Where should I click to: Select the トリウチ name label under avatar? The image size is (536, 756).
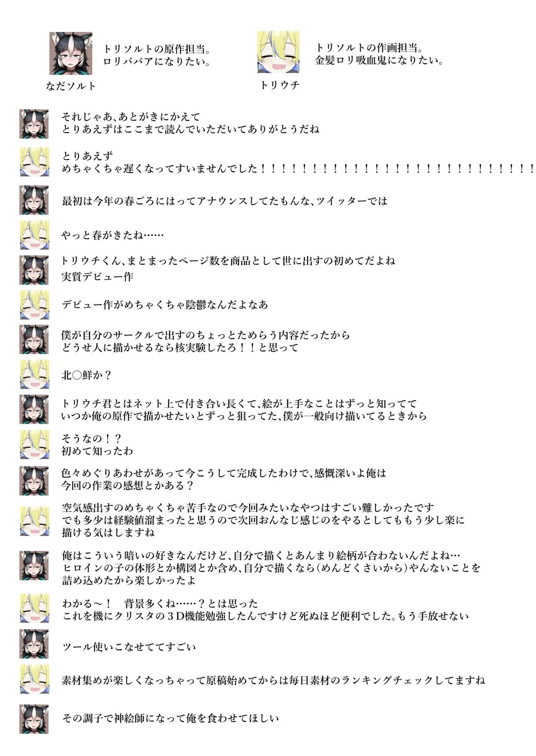279,85
